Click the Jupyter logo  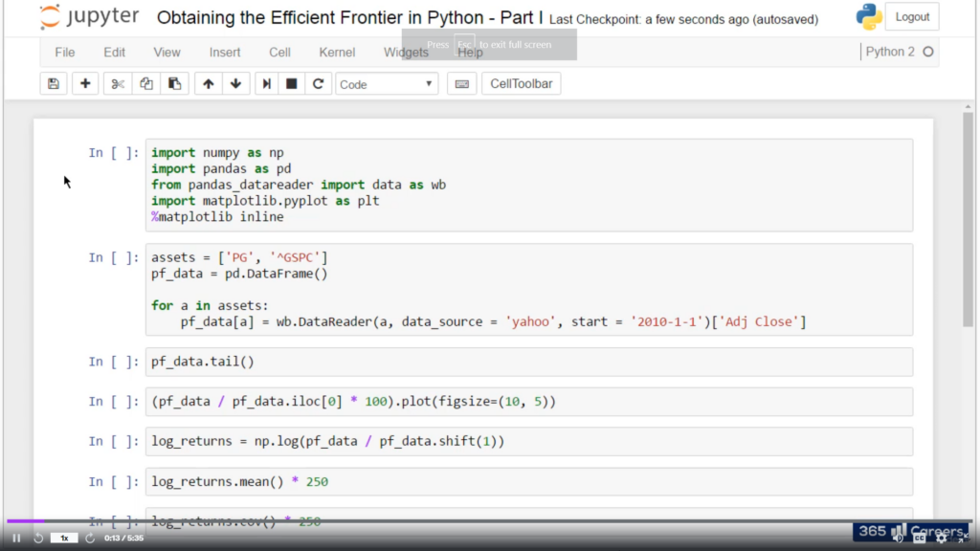tap(88, 17)
